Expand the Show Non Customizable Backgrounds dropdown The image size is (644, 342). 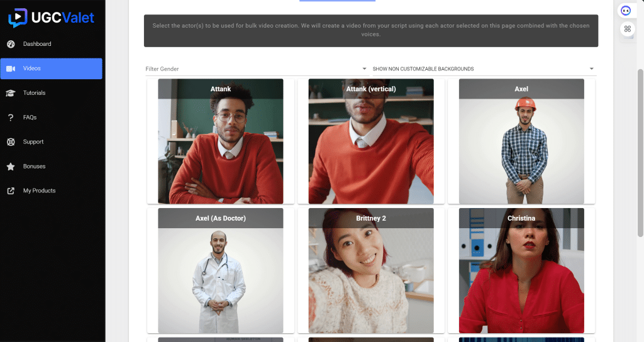[x=484, y=69]
